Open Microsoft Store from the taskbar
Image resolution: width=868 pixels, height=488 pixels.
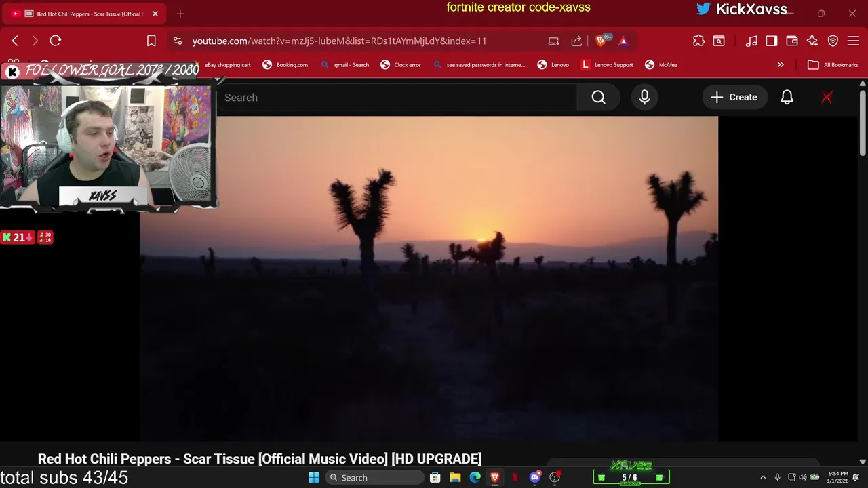pos(435,478)
